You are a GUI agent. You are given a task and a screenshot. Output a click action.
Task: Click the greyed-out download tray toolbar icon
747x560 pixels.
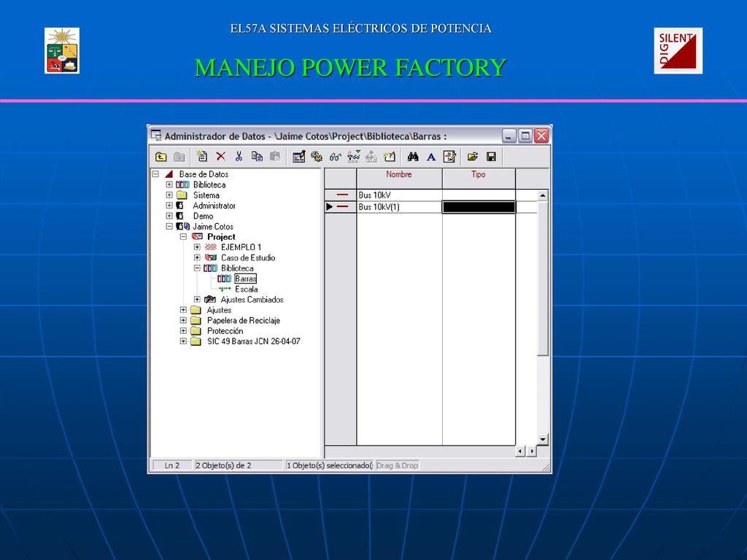[x=371, y=156]
